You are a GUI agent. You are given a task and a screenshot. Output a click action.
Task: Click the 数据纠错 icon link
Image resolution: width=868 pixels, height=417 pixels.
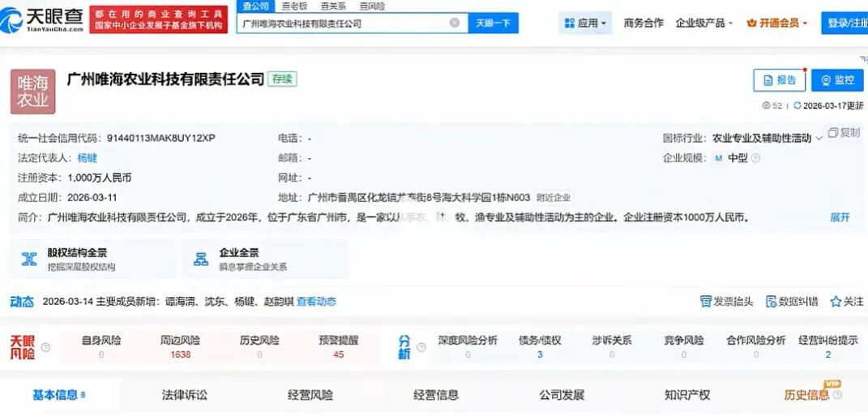(792, 302)
